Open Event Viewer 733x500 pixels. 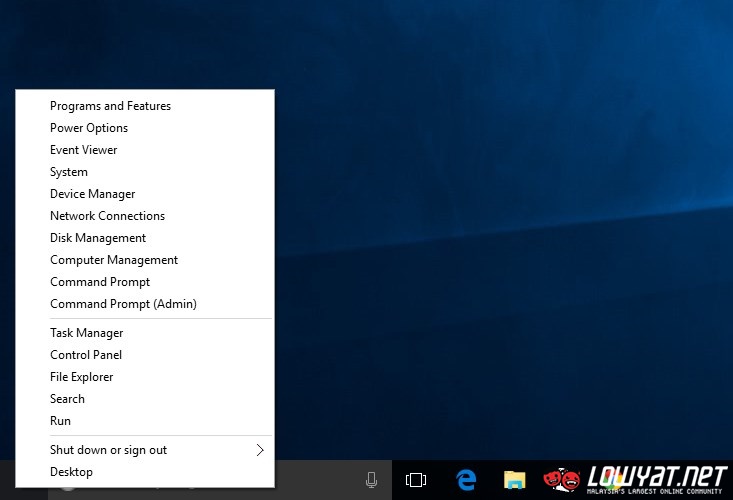point(84,150)
